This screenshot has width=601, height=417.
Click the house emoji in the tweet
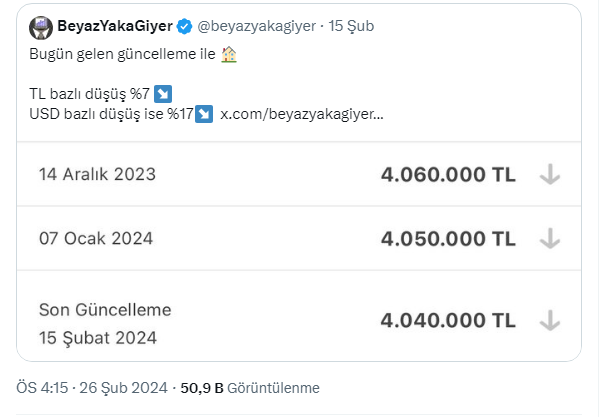coord(228,55)
